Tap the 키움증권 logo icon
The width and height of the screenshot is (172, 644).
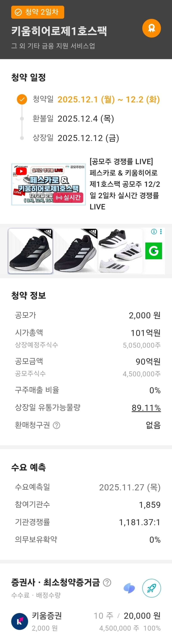(20, 621)
